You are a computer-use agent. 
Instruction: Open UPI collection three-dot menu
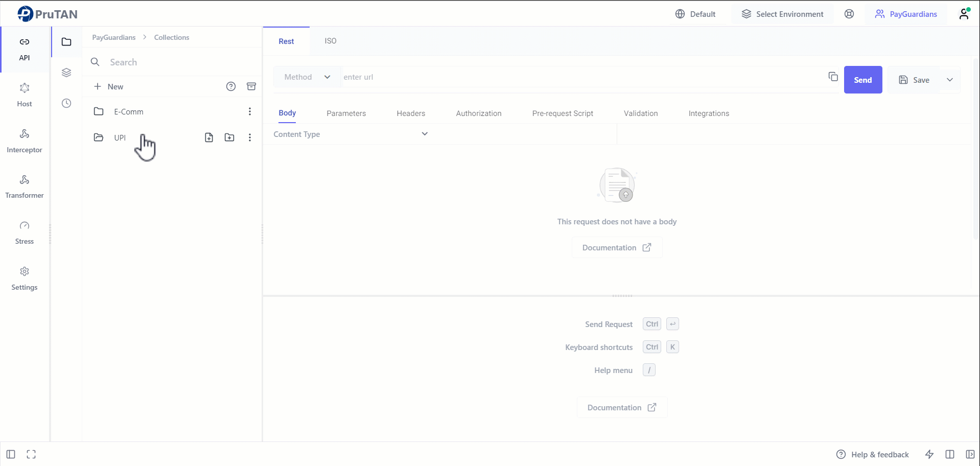click(250, 137)
